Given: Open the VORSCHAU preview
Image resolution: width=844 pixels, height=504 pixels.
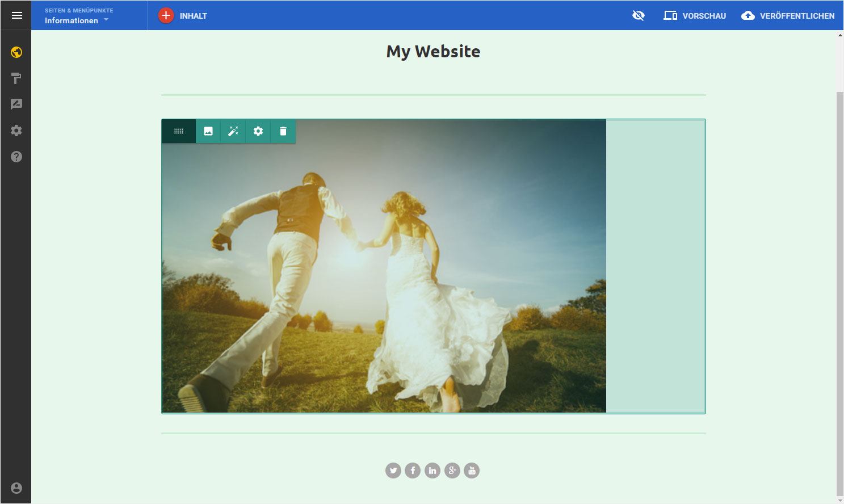Looking at the screenshot, I should click(695, 16).
